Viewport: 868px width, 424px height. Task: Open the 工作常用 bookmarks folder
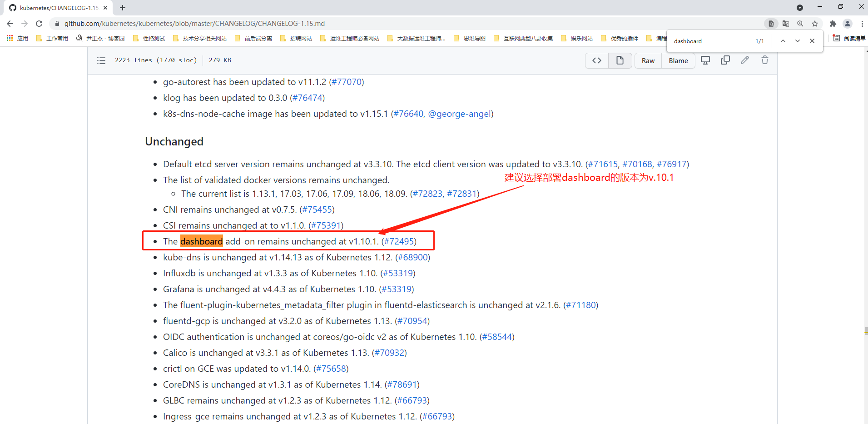52,38
